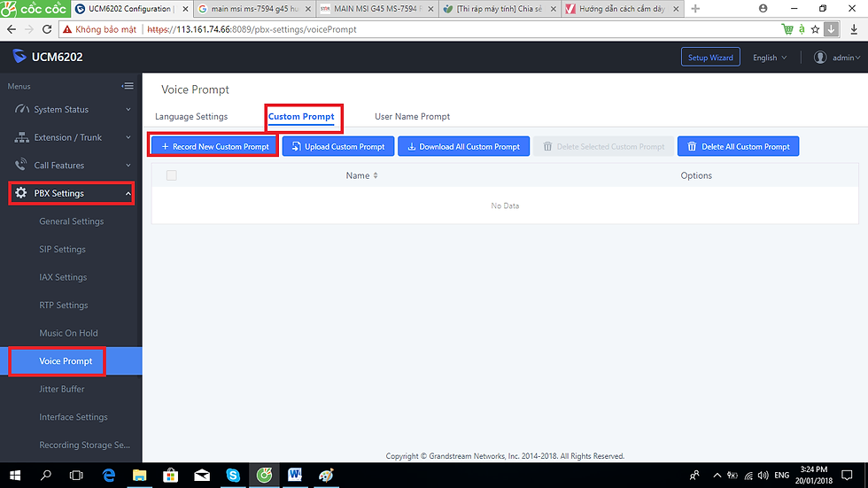Launch Microsoft Edge from taskbar
The height and width of the screenshot is (488, 868).
coord(108,476)
